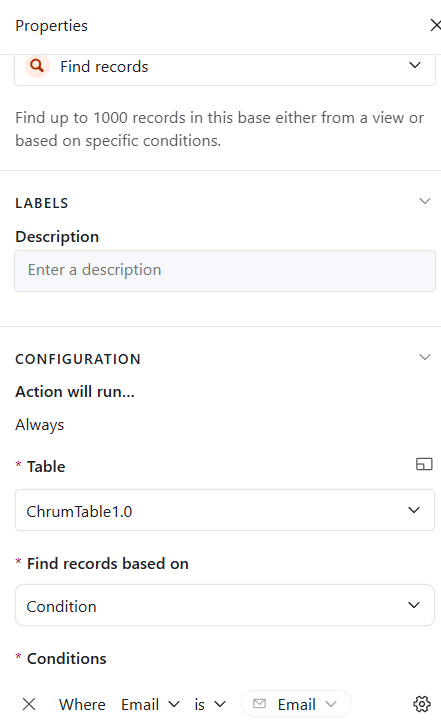Open the condition settings gear icon
The height and width of the screenshot is (727, 441).
pyautogui.click(x=422, y=704)
